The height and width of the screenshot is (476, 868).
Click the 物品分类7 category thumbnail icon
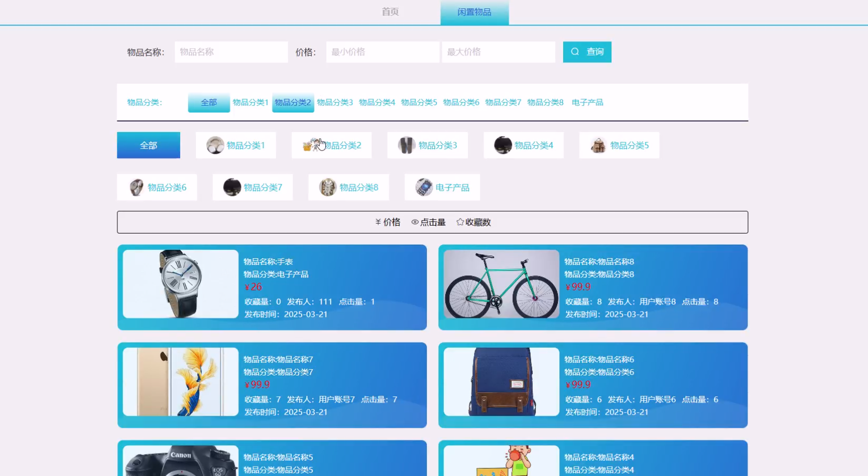[x=232, y=187]
